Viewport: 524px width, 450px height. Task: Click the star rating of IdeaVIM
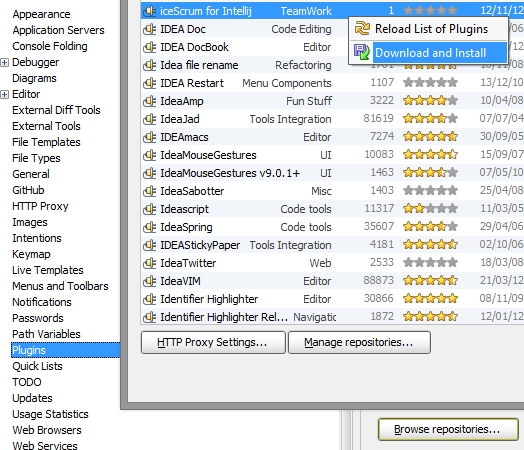pyautogui.click(x=430, y=281)
